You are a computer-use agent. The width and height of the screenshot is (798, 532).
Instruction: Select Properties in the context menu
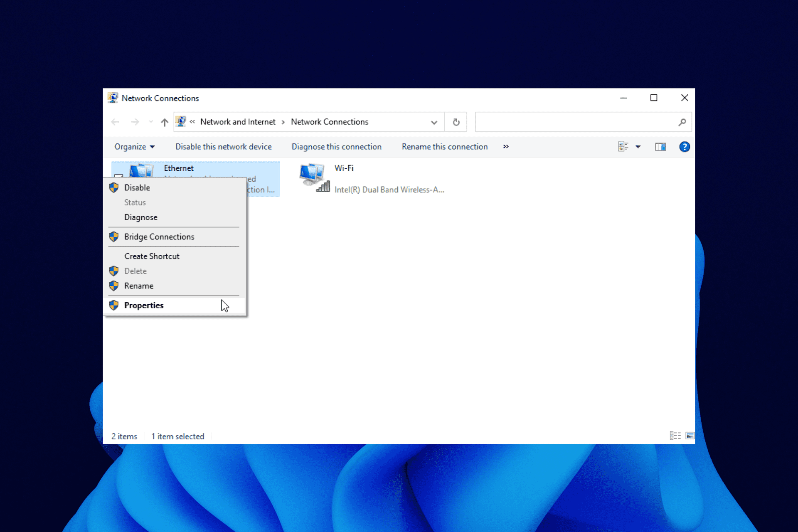[144, 305]
